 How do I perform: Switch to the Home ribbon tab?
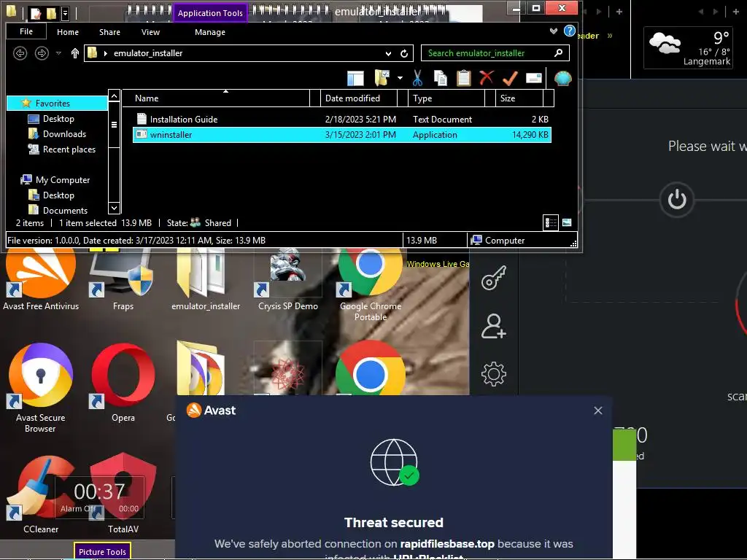pyautogui.click(x=68, y=32)
